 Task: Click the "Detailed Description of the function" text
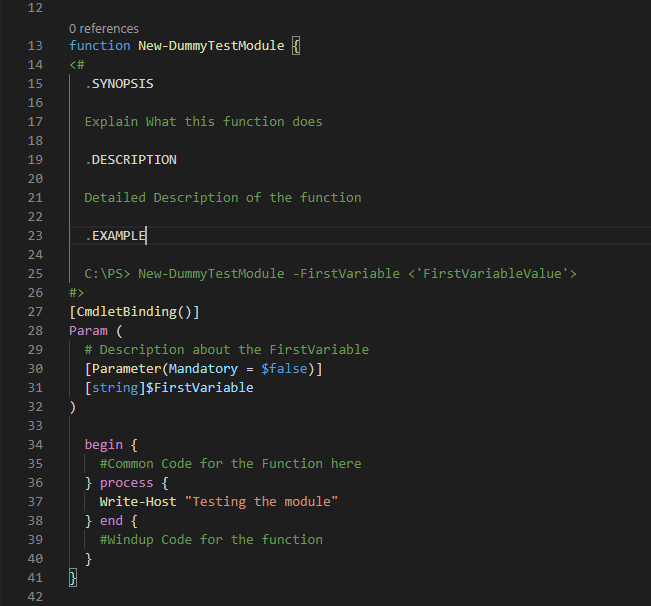coord(223,198)
